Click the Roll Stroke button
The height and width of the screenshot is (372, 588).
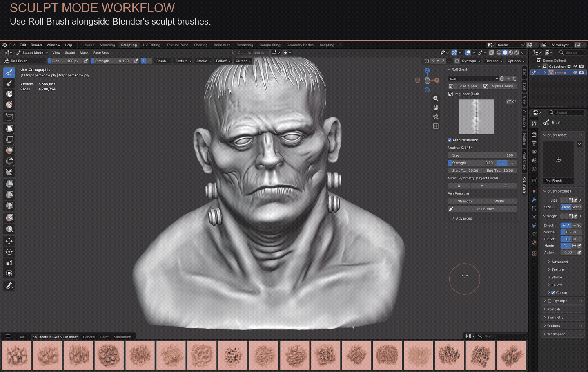(482, 209)
